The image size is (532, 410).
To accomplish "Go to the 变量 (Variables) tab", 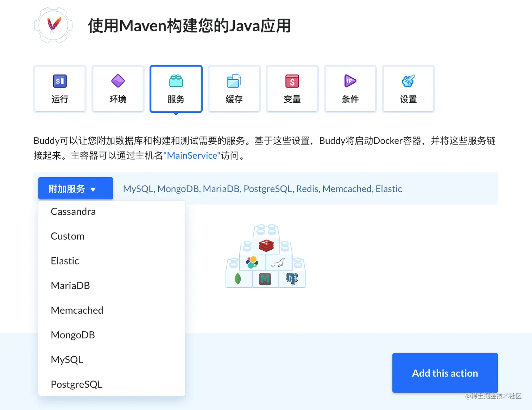I will [292, 89].
